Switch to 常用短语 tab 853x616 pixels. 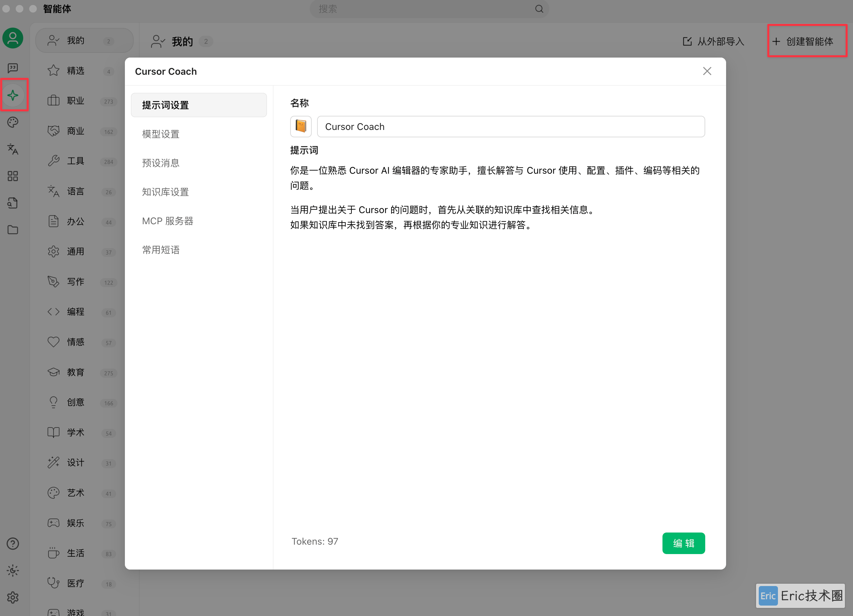click(199, 250)
